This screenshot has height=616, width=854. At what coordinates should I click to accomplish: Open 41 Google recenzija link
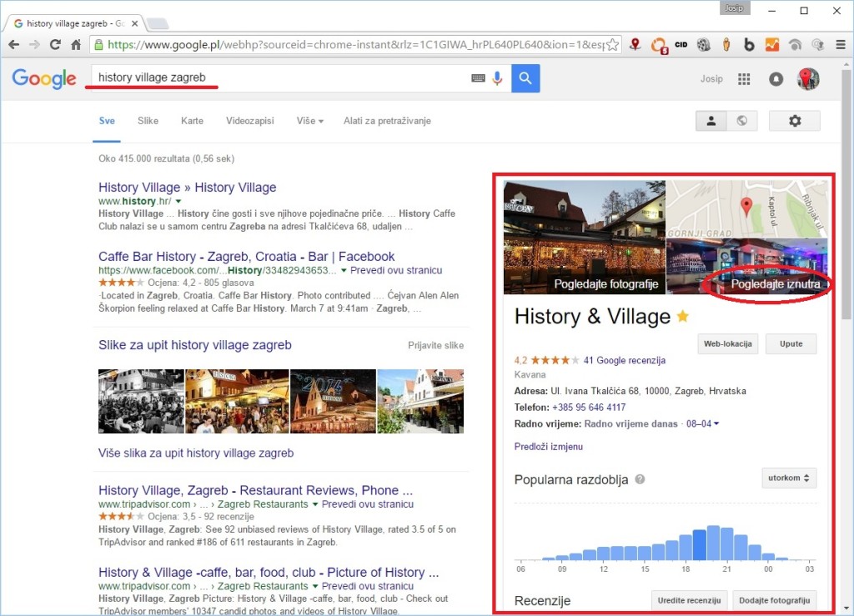(x=624, y=360)
